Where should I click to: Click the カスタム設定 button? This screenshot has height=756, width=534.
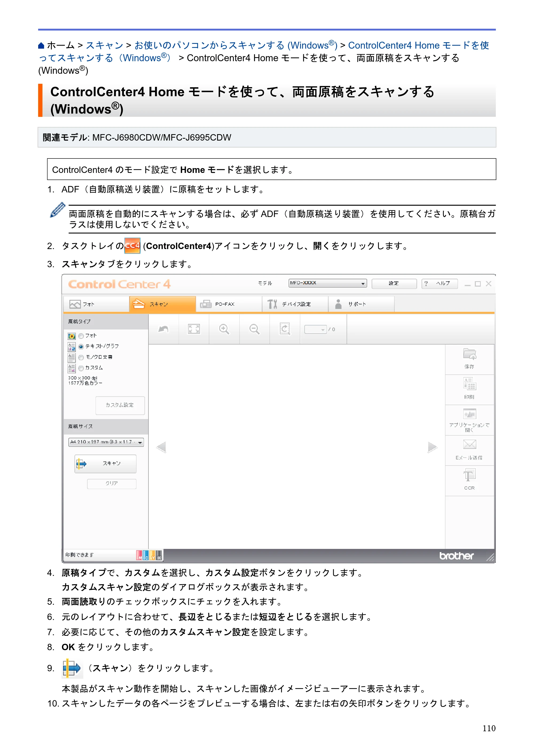(120, 405)
